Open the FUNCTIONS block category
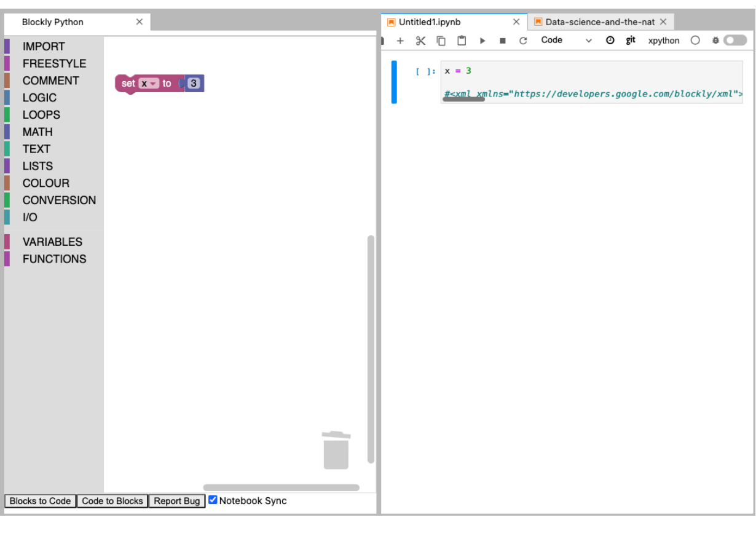This screenshot has width=756, height=536. (54, 259)
